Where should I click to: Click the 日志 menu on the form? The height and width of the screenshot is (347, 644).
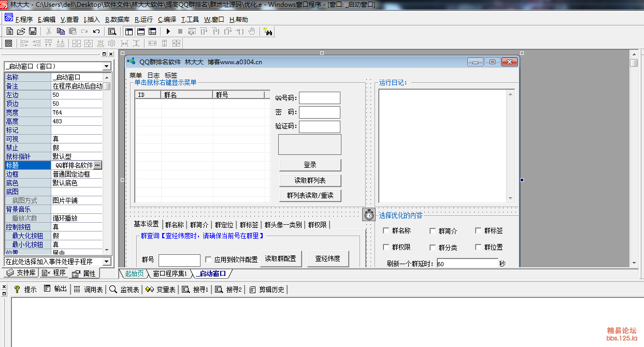coord(153,76)
